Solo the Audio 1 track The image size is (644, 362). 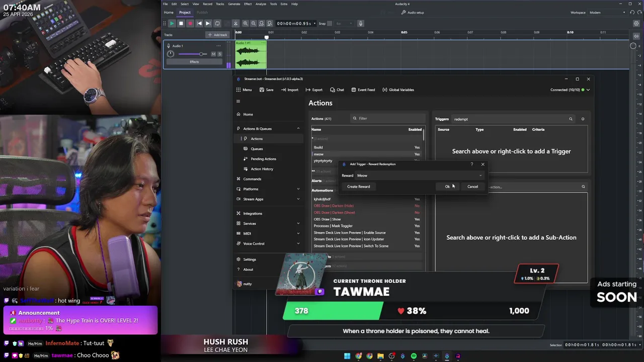tap(219, 54)
